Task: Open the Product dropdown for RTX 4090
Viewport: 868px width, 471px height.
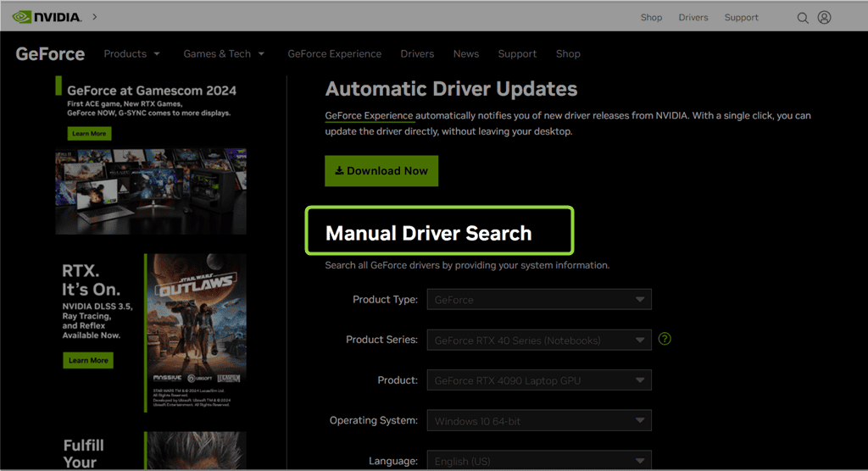Action: [x=539, y=380]
